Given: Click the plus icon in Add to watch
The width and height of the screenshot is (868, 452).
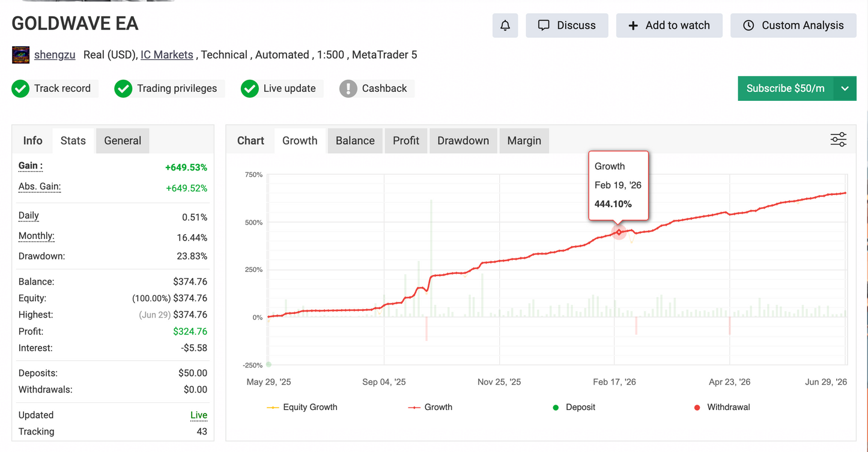Looking at the screenshot, I should point(633,25).
